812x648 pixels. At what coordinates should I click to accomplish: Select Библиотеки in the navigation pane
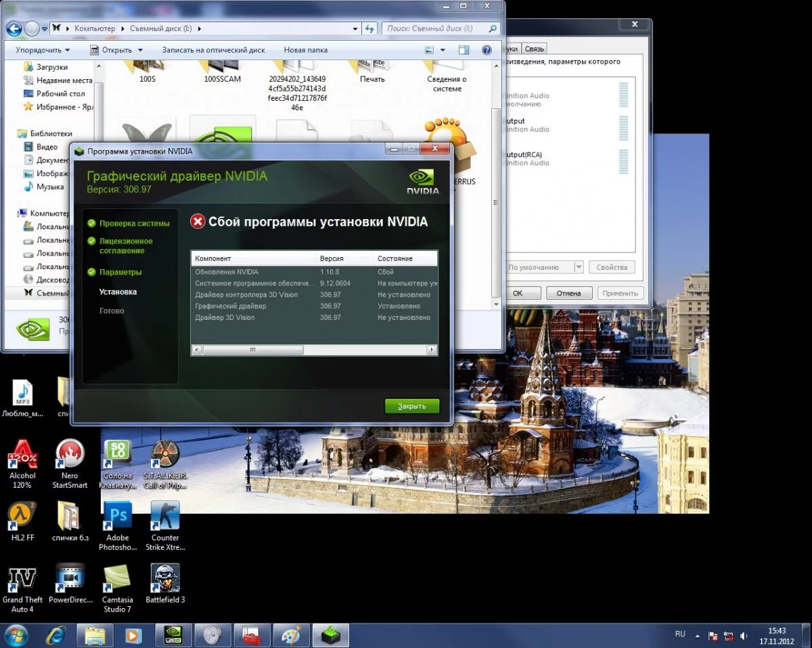45,134
